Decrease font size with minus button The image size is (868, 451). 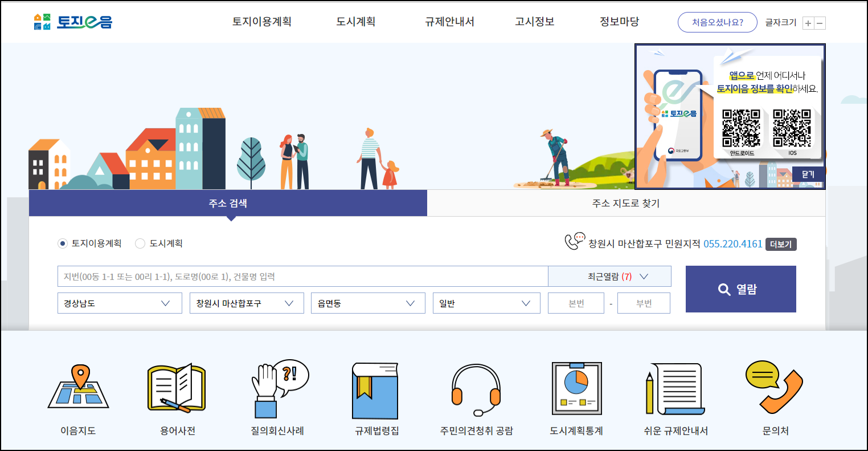tap(820, 23)
